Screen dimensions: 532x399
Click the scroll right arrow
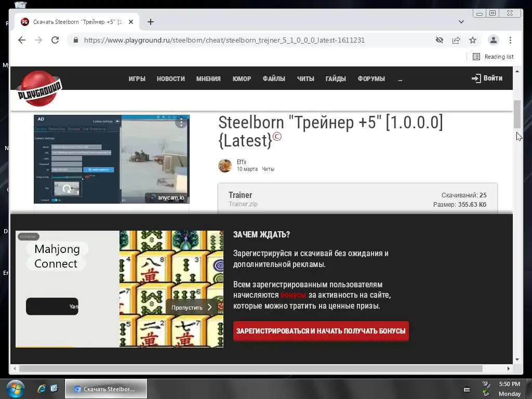[509, 368]
